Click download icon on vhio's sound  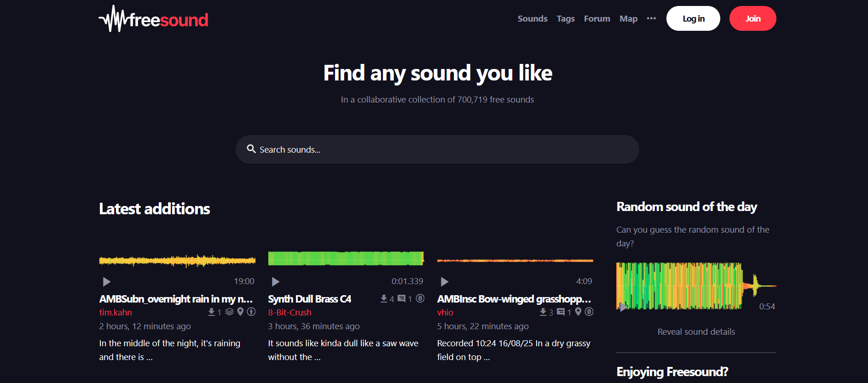tap(543, 312)
